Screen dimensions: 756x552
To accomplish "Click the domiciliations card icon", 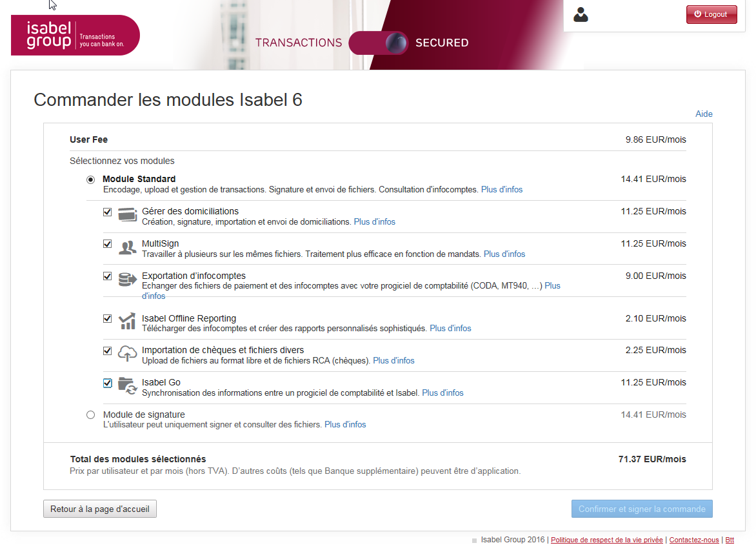I will [x=127, y=215].
